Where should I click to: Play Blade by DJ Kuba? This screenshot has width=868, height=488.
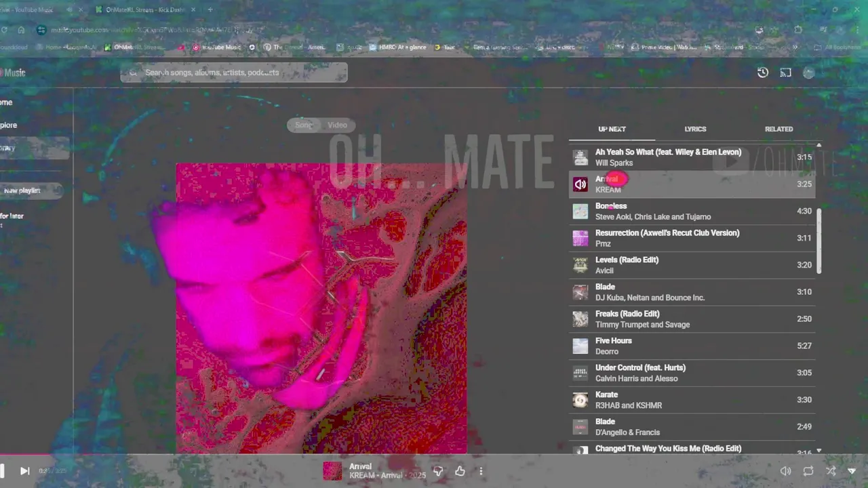(x=692, y=292)
